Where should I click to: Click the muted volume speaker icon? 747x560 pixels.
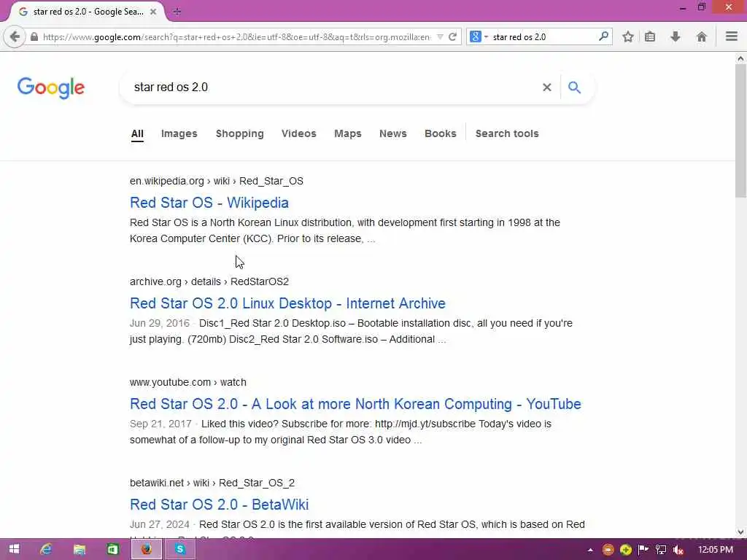(678, 550)
